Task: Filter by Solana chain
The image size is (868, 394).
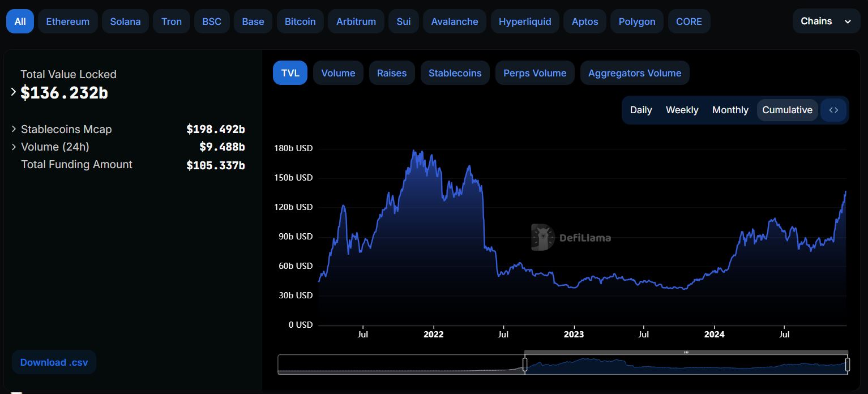Action: coord(125,22)
